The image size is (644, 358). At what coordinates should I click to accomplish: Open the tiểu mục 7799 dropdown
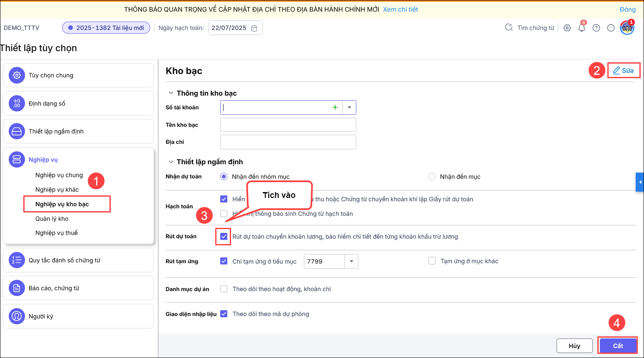pyautogui.click(x=351, y=261)
